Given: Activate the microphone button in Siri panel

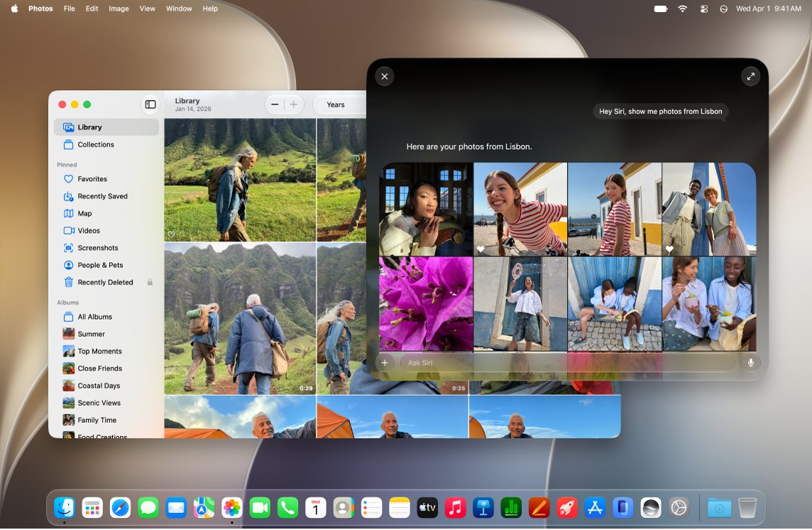Looking at the screenshot, I should pos(750,363).
